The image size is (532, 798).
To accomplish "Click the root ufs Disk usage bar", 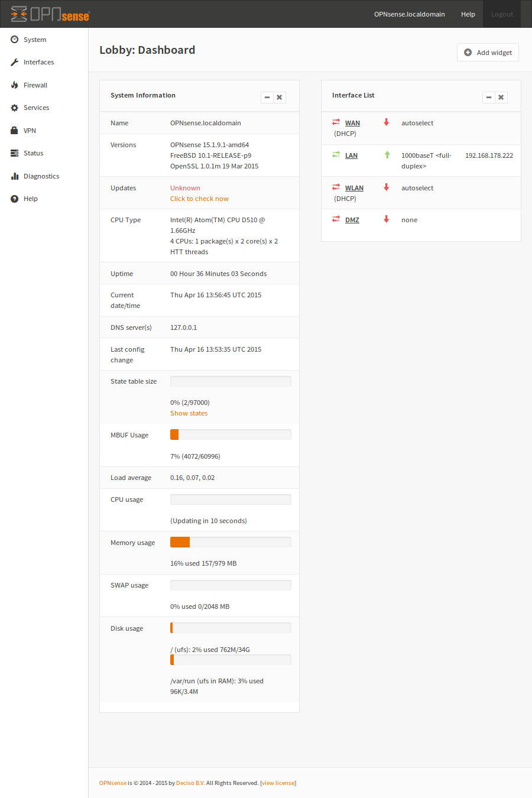I will 231,628.
